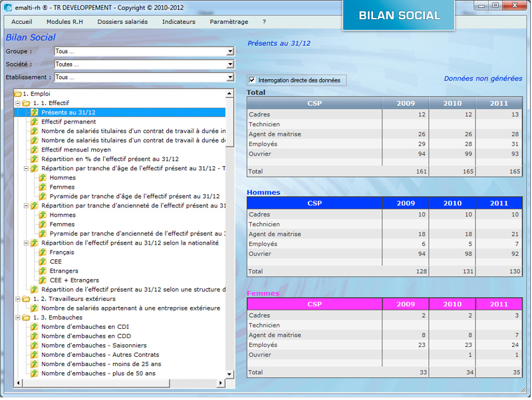The image size is (532, 400).
Task: Collapse Répartition selon la nationalité node
Action: pos(26,243)
